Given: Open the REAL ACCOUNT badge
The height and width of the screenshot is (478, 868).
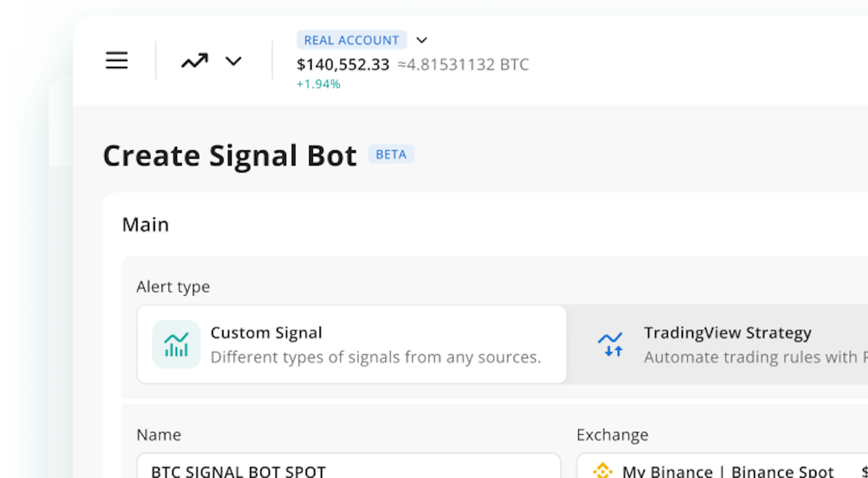Looking at the screenshot, I should [351, 40].
